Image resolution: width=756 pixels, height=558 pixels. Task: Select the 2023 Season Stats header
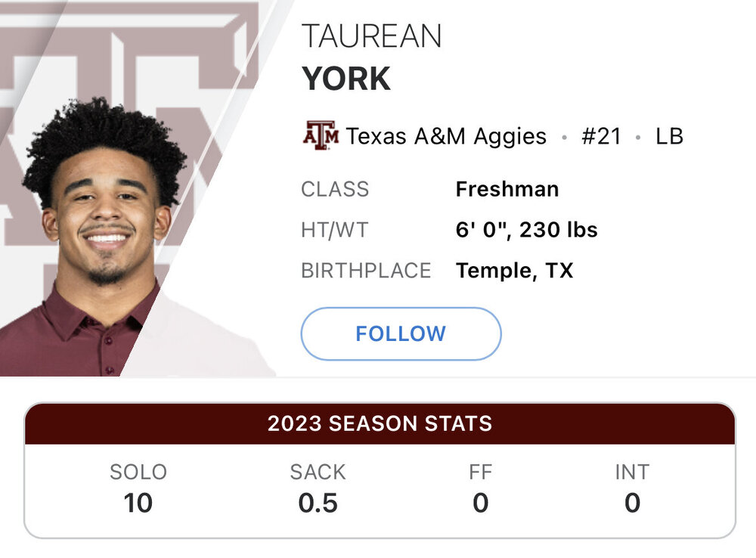[380, 423]
